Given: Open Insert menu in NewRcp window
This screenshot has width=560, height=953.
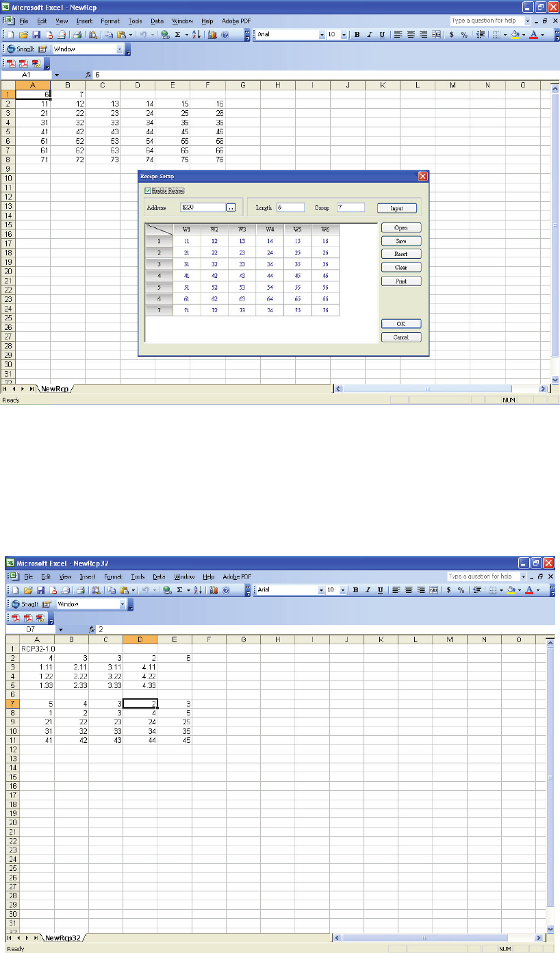Looking at the screenshot, I should point(85,21).
